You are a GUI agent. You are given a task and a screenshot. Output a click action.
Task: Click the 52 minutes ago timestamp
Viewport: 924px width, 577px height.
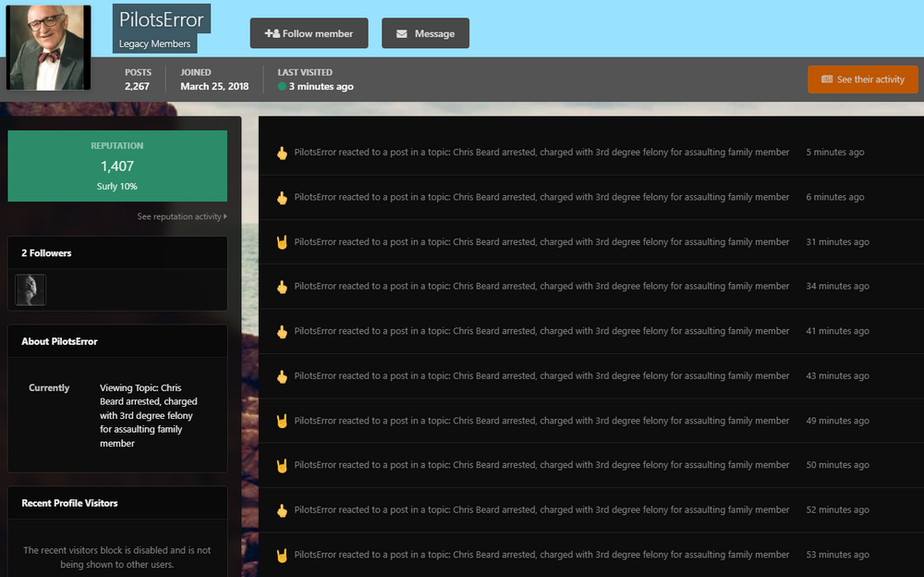(x=837, y=510)
